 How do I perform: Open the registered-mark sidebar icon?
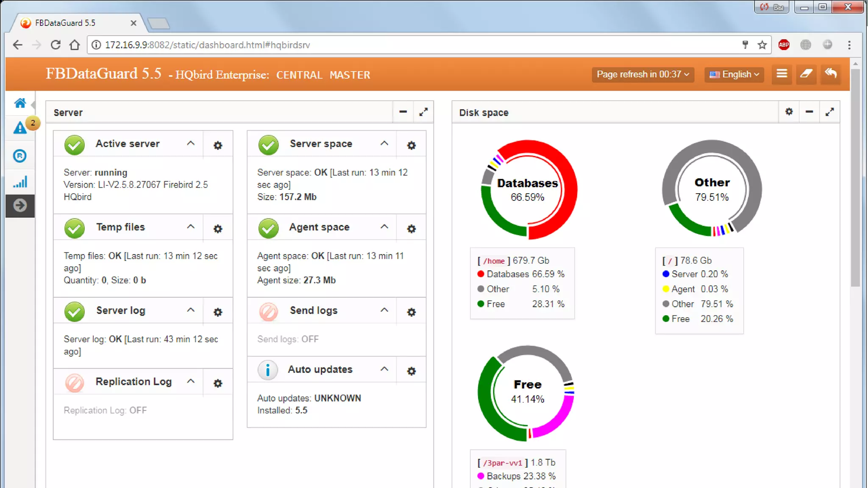pos(20,156)
